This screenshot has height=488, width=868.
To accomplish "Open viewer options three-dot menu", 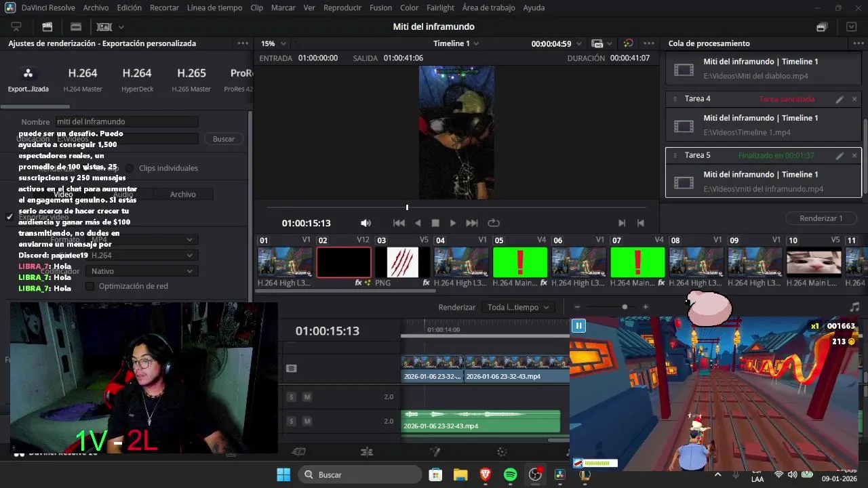I will pos(649,43).
